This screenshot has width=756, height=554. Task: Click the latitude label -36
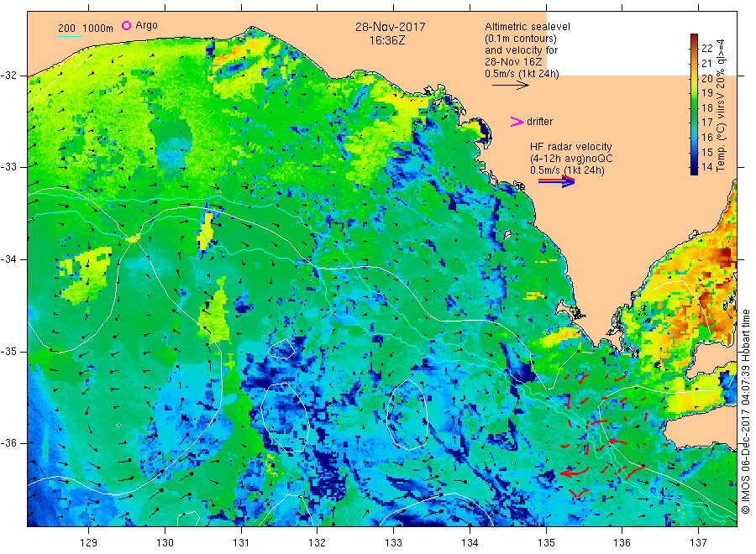[8, 442]
